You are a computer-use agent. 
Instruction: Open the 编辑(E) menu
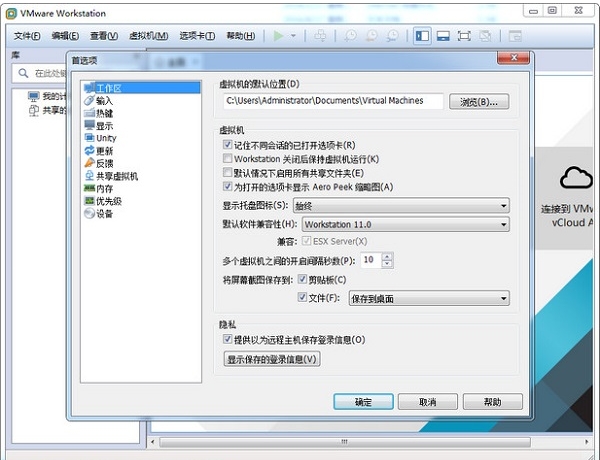coord(65,36)
